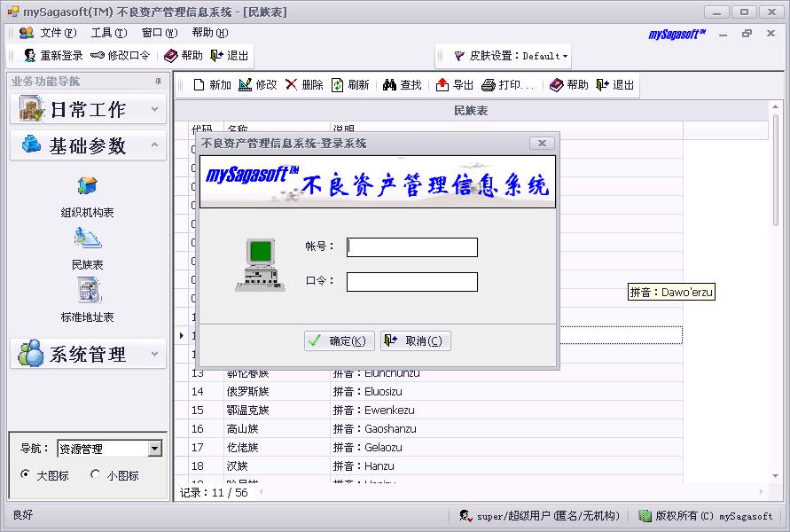Screen dimensions: 790x532
Task: Click 退出 in the top toolbar
Action: point(230,55)
